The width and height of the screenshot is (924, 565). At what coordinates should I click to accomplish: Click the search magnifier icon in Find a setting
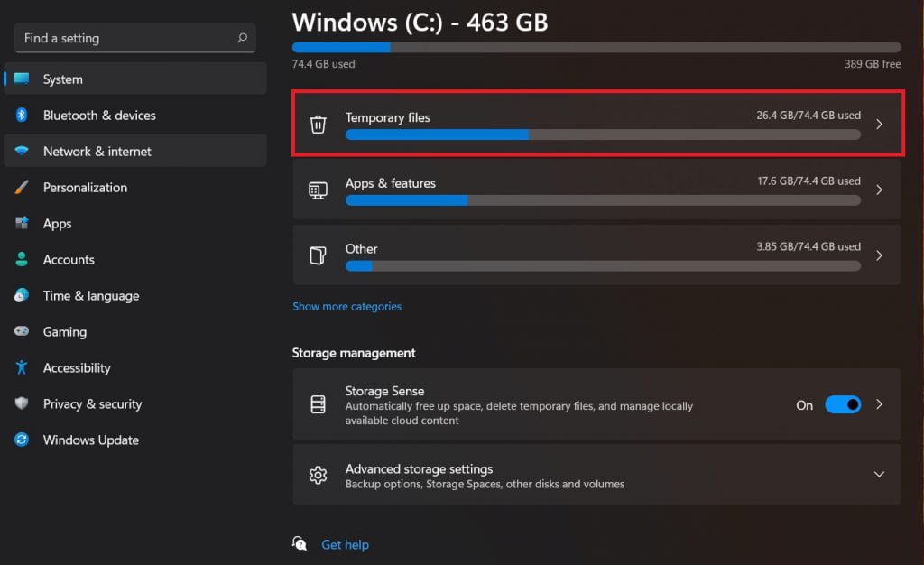pos(242,38)
